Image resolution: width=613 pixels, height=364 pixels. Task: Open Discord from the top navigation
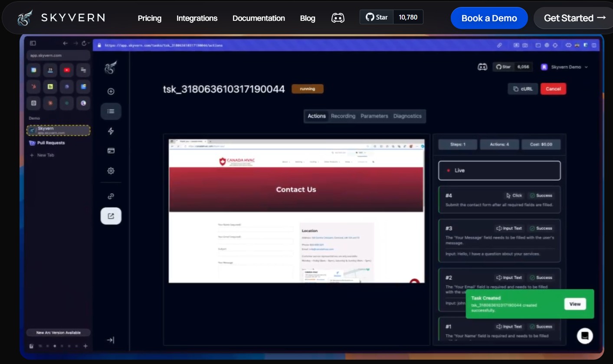point(338,18)
